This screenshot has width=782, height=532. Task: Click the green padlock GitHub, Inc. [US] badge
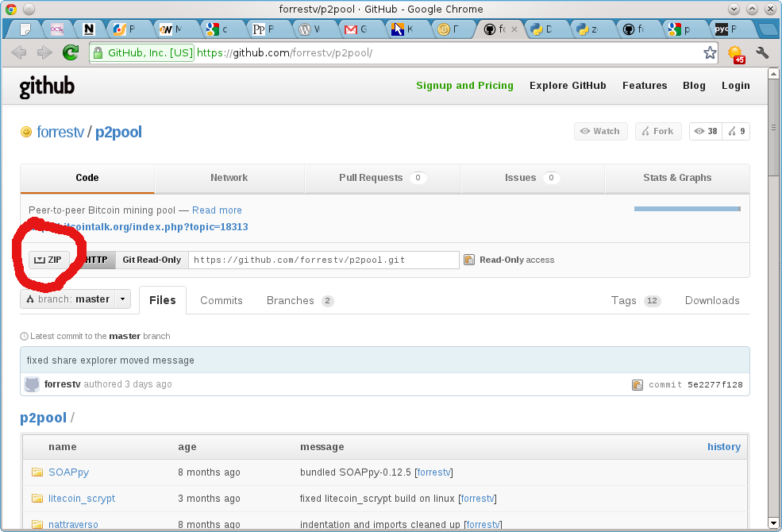click(142, 52)
